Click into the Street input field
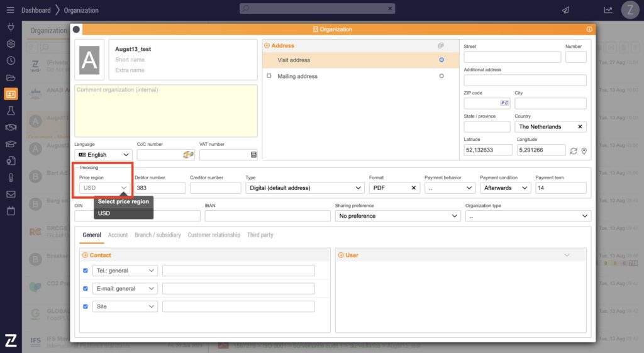644x353 pixels. (512, 57)
